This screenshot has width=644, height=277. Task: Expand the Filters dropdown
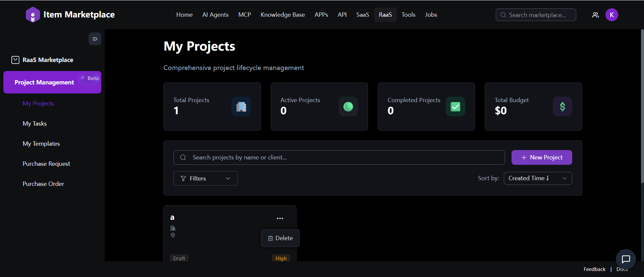(x=206, y=178)
